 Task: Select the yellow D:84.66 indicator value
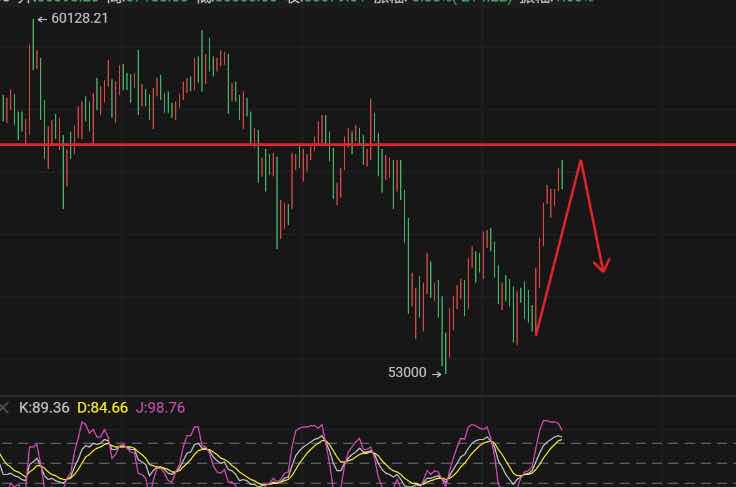tap(102, 408)
